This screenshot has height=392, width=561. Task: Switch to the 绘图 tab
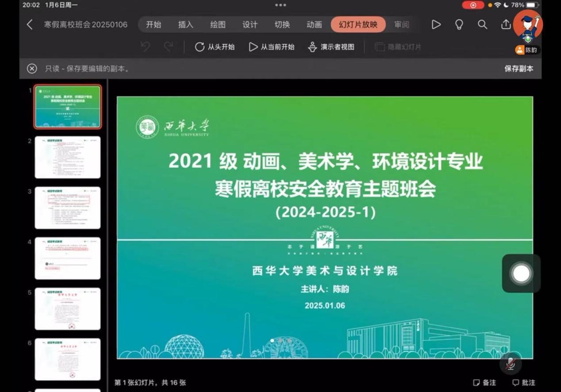point(218,25)
